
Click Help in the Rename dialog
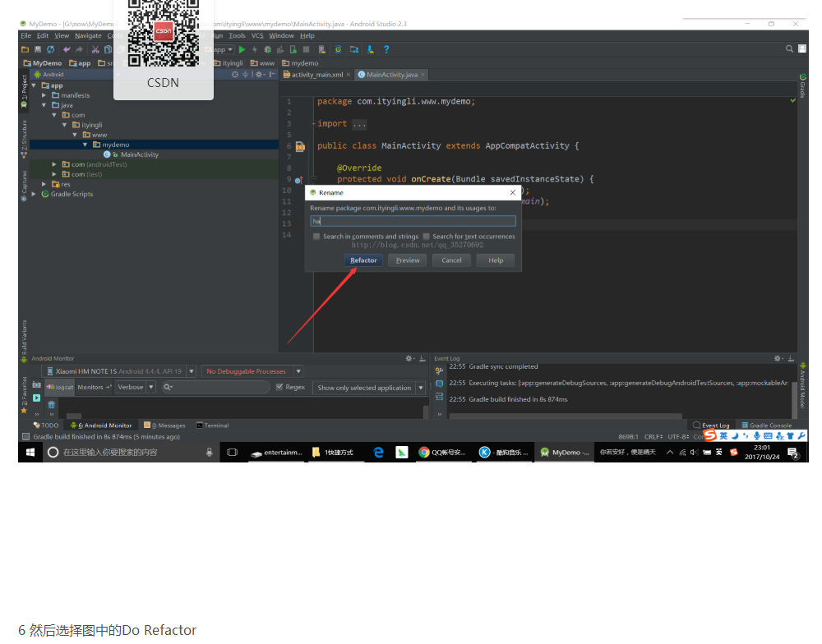496,260
